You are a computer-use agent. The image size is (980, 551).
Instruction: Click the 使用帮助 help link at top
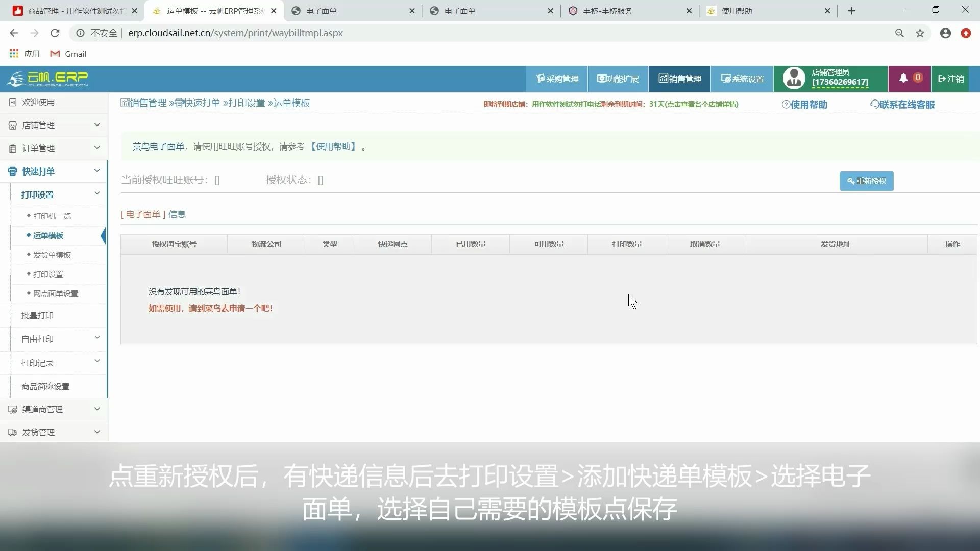(805, 105)
